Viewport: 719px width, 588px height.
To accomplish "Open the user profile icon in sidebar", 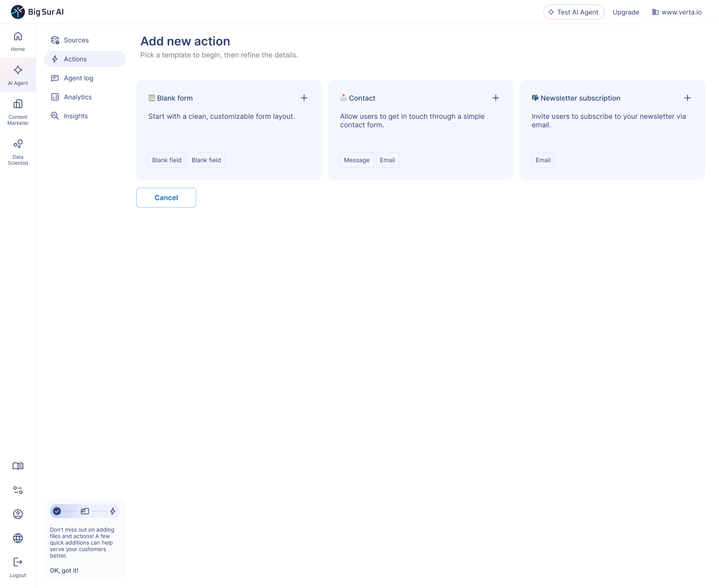I will (18, 514).
